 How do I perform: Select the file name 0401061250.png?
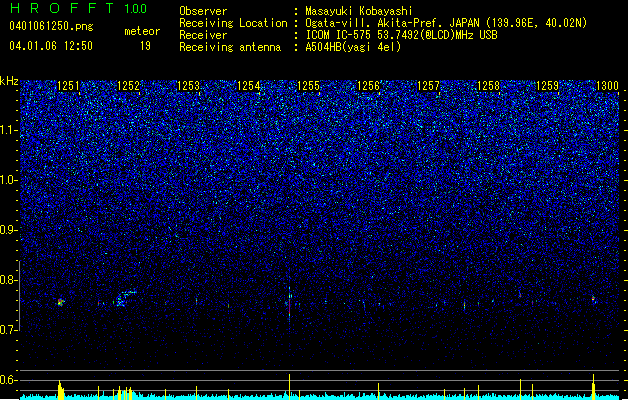[51, 26]
